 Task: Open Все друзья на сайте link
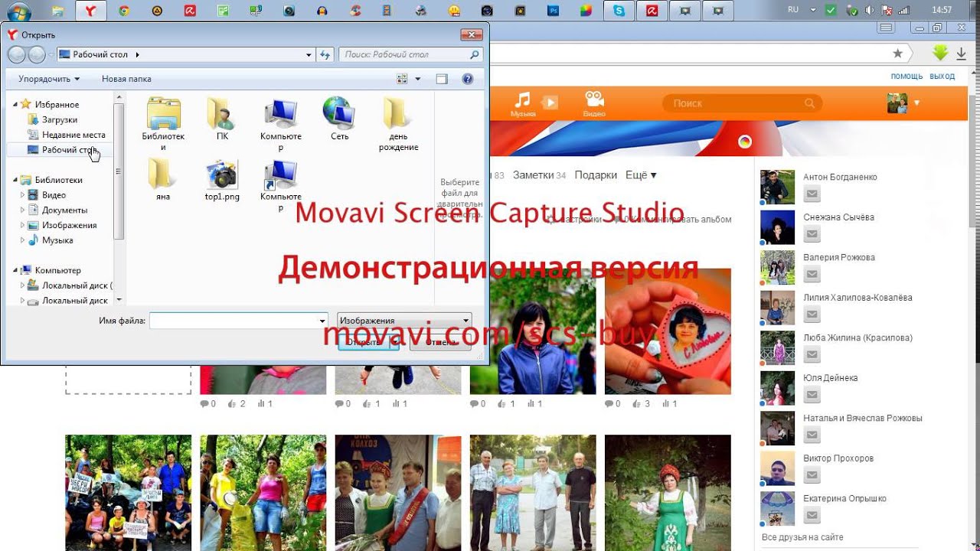pyautogui.click(x=802, y=537)
